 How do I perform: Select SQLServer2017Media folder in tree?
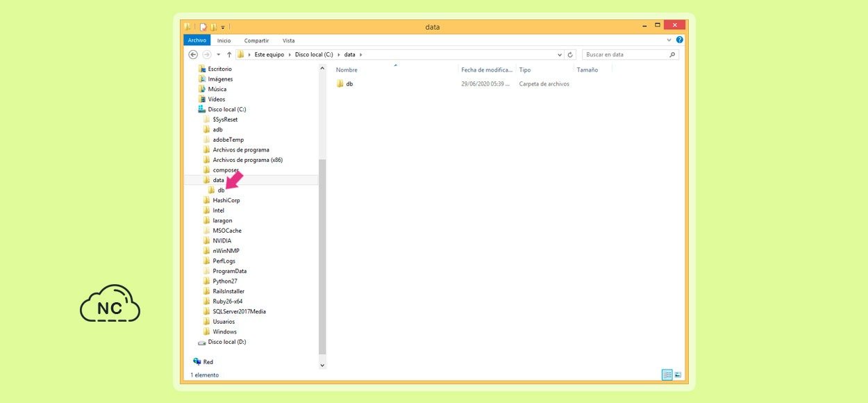tap(239, 311)
